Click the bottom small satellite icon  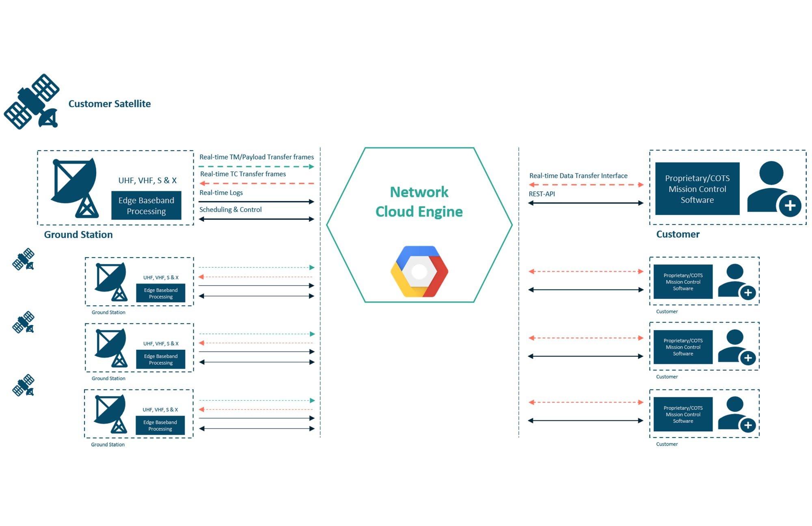click(x=23, y=385)
